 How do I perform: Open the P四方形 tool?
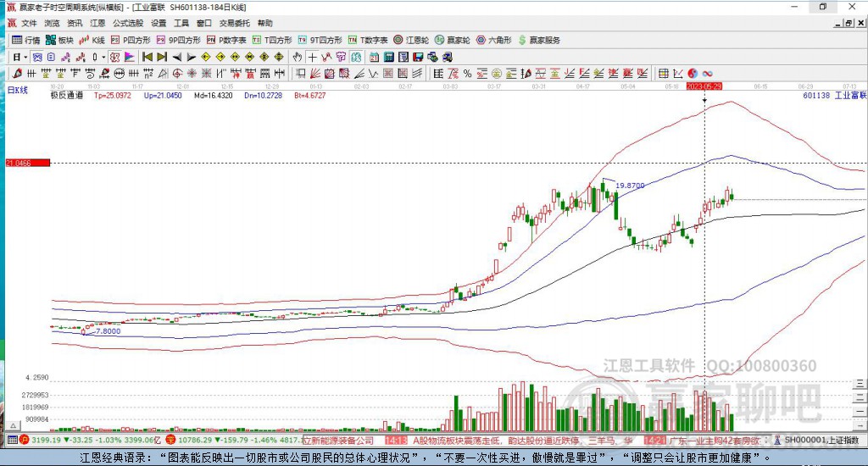[x=131, y=40]
